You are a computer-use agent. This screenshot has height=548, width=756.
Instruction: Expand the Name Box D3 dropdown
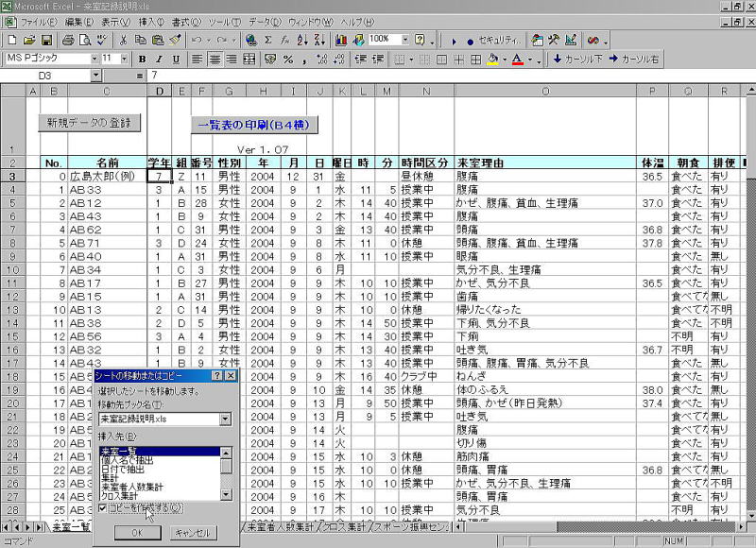point(95,76)
